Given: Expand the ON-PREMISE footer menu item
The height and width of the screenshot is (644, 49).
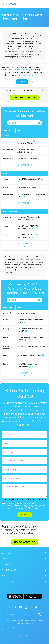Looking at the screenshot, I should click(25, 570).
